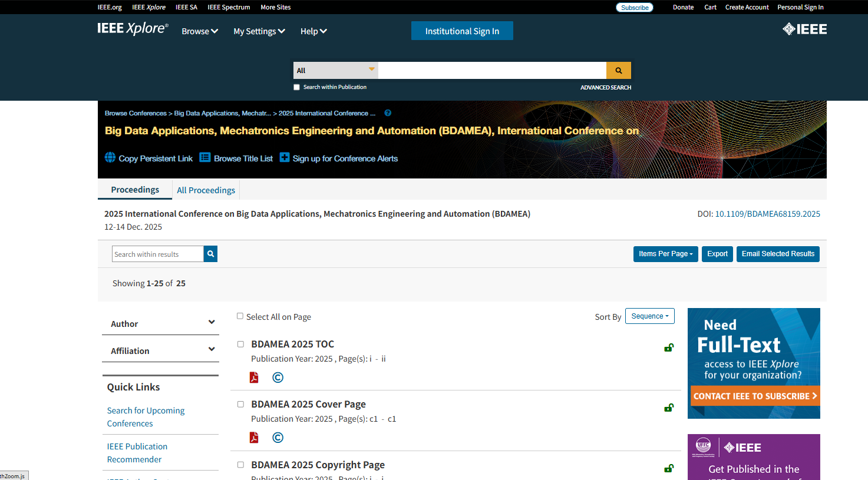Click the Search within results input field
Viewport: 868px width, 480px height.
click(157, 254)
